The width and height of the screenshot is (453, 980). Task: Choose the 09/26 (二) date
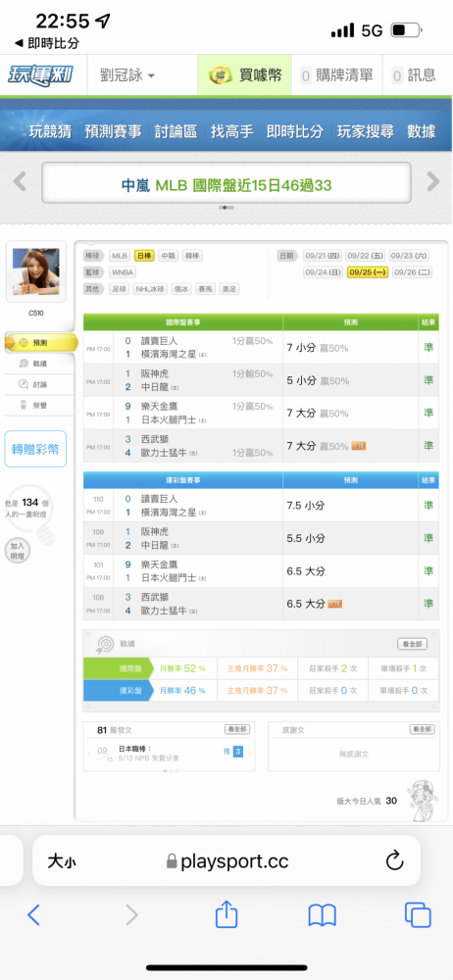point(413,271)
